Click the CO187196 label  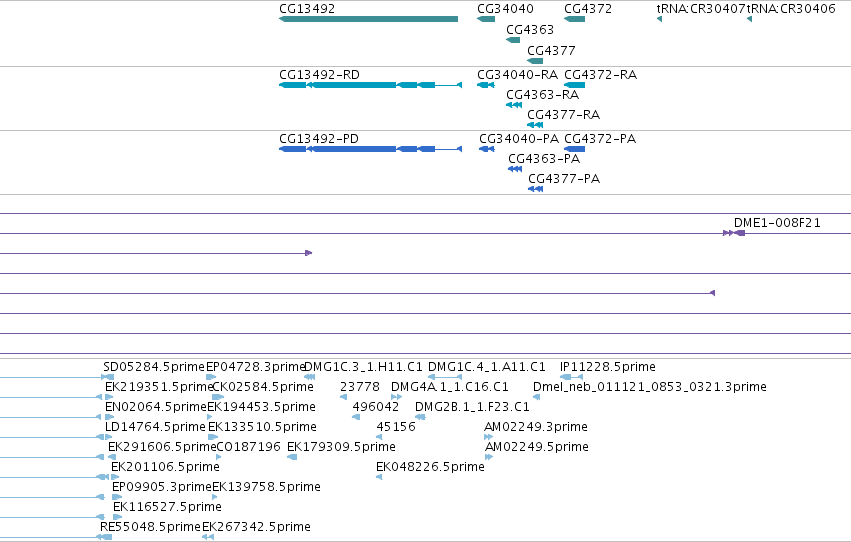point(248,447)
